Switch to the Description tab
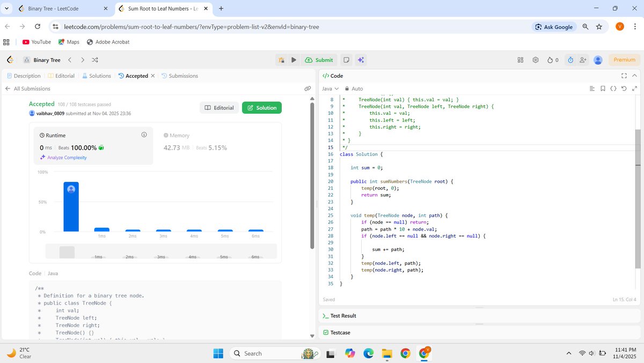Viewport: 644px width, 363px height. pos(23,76)
